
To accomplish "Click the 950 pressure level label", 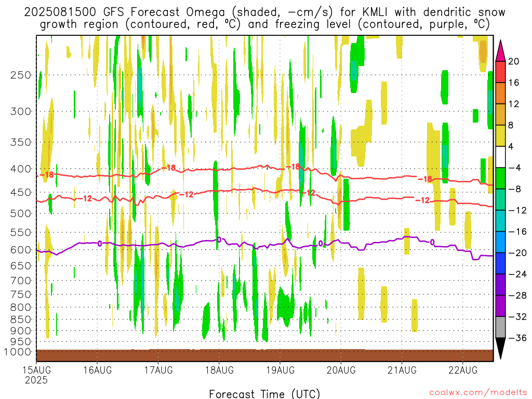I will [x=21, y=342].
